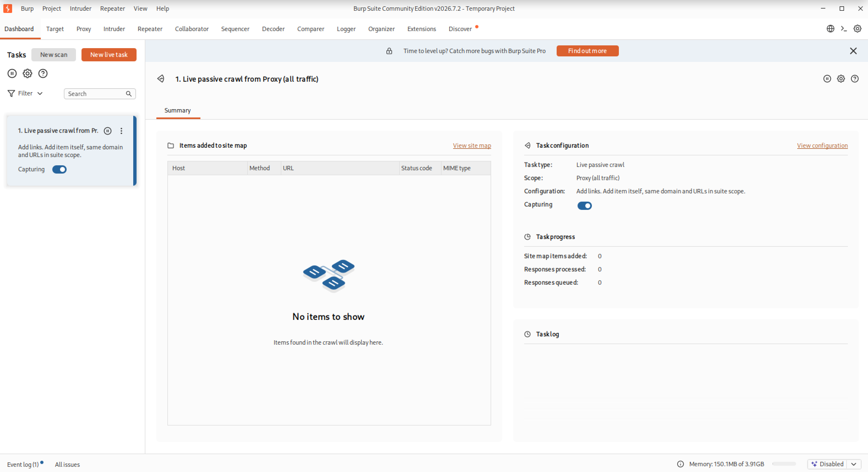868x472 pixels.
Task: Switch to the Logger tab
Action: point(346,29)
